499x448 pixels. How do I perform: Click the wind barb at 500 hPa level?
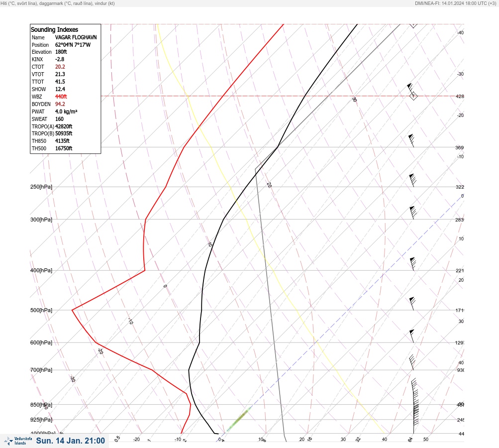click(x=412, y=304)
